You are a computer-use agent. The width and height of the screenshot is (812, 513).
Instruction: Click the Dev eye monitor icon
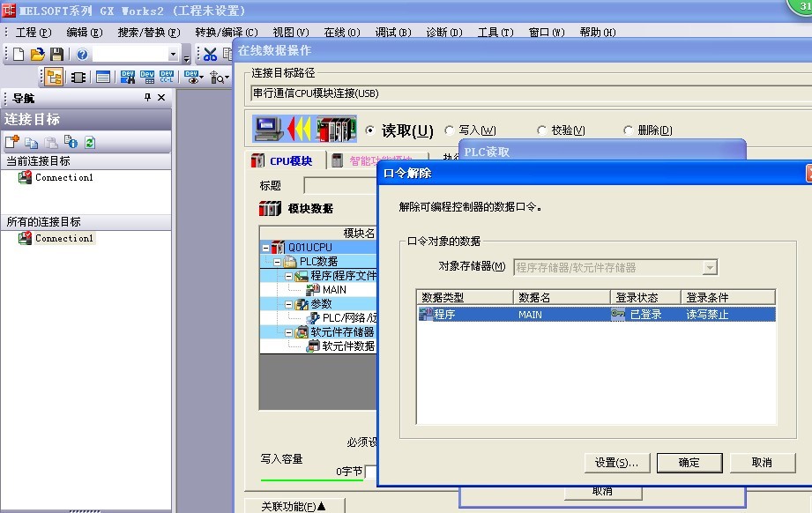pos(192,78)
